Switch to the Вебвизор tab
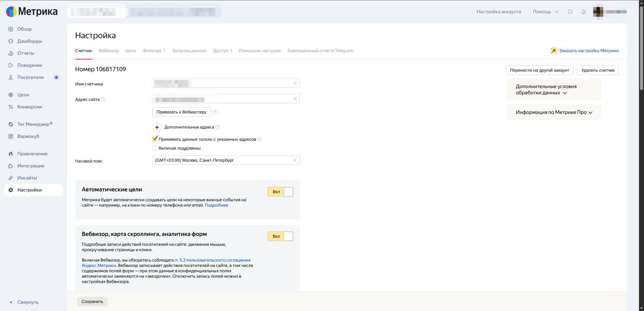Image resolution: width=644 pixels, height=311 pixels. pyautogui.click(x=109, y=51)
